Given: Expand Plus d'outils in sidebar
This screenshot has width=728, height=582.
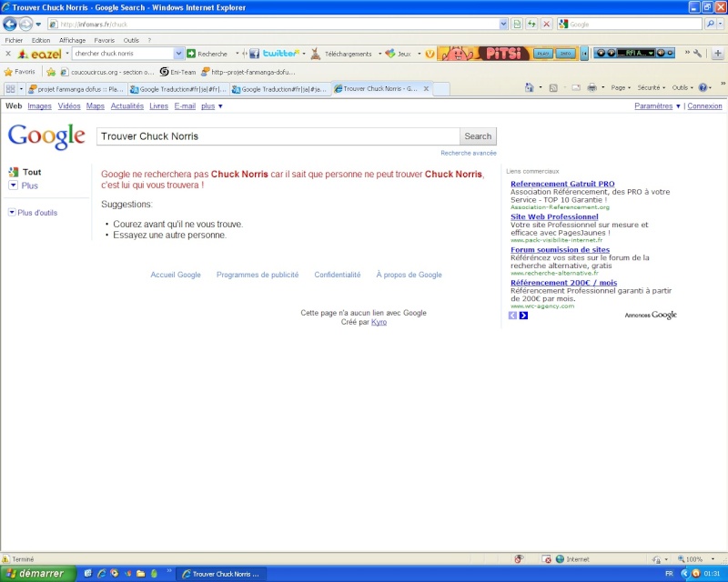Looking at the screenshot, I should tap(33, 213).
